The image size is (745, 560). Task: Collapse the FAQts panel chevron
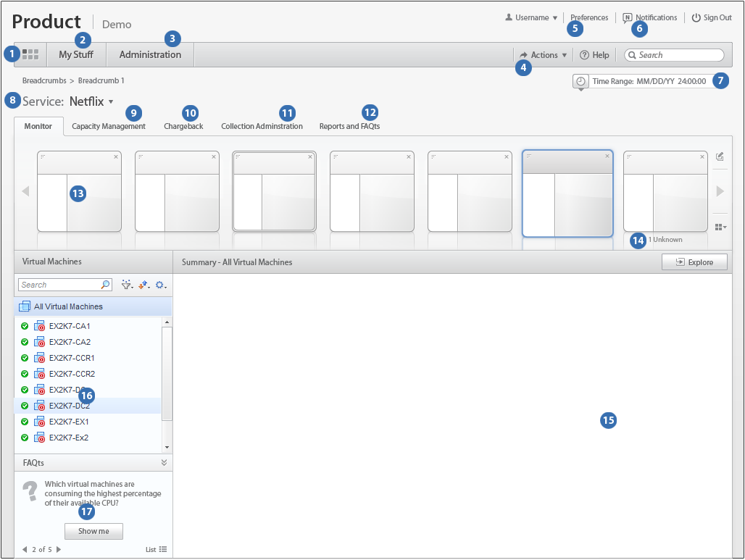pos(164,462)
